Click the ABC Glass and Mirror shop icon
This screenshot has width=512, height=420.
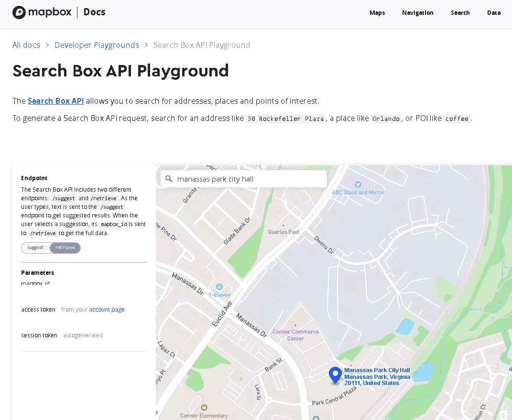pos(358,184)
